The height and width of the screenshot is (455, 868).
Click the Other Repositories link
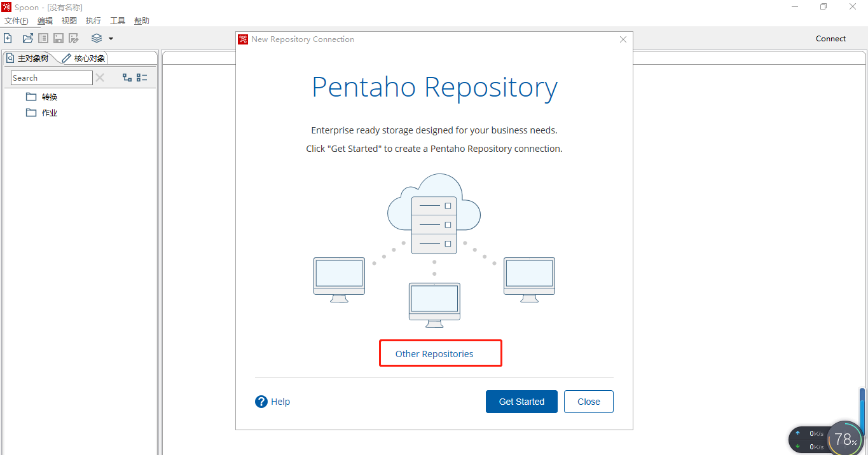(x=434, y=354)
